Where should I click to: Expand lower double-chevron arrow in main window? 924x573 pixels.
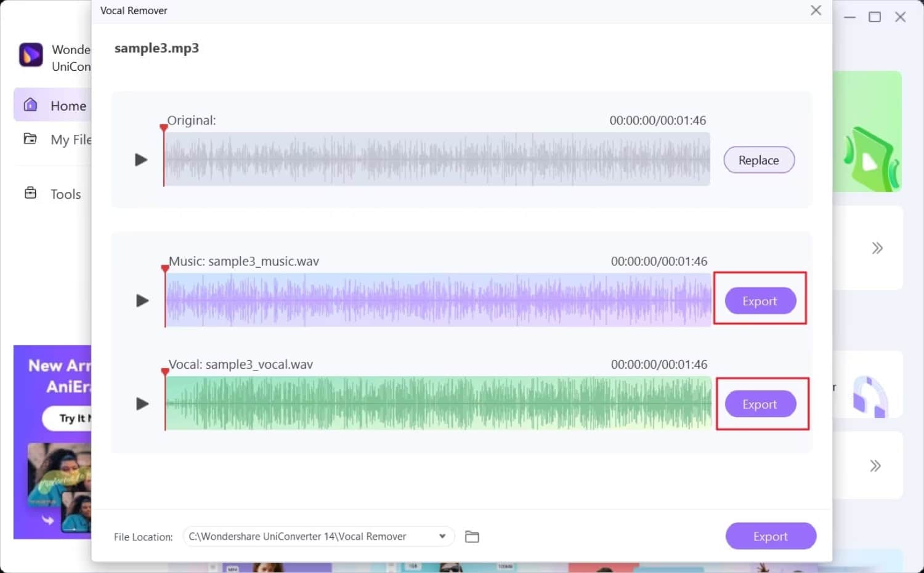[875, 466]
